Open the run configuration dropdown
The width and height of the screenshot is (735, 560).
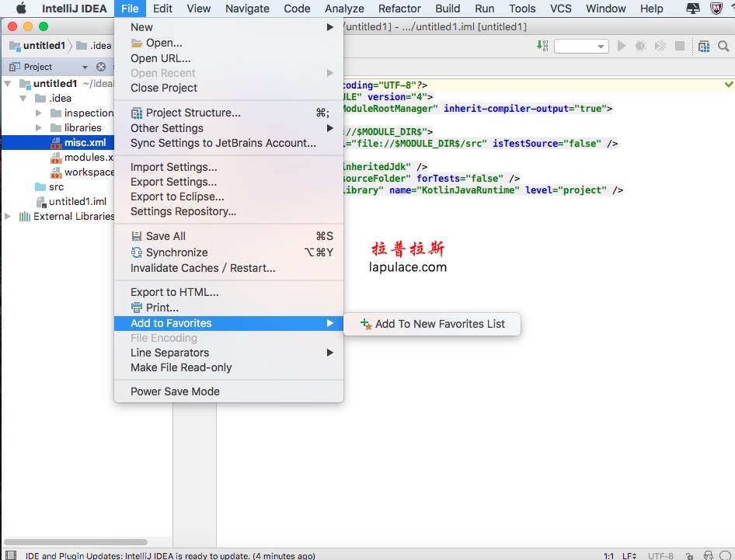click(581, 46)
